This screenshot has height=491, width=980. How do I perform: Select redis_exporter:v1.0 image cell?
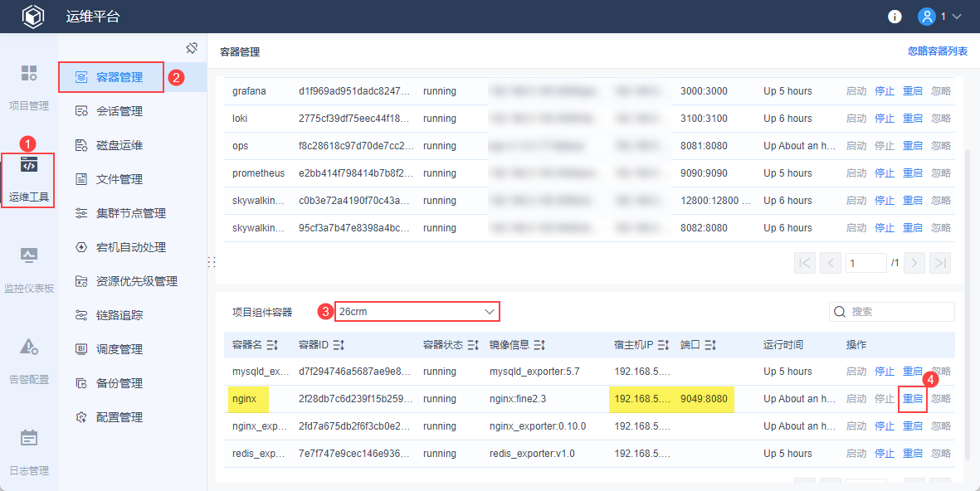click(x=532, y=454)
